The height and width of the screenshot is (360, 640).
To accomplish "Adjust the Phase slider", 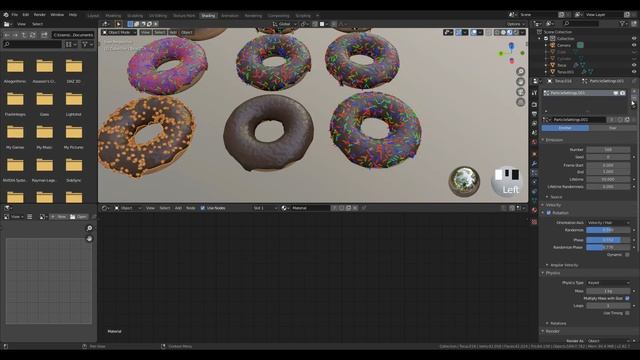I will point(608,240).
